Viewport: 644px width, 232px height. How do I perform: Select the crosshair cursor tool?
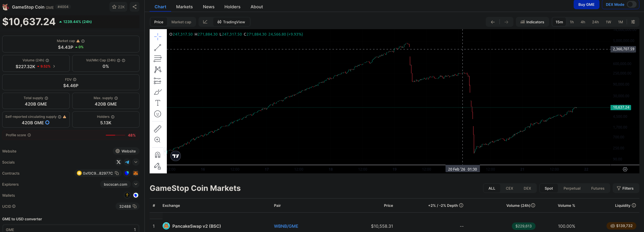[x=158, y=37]
